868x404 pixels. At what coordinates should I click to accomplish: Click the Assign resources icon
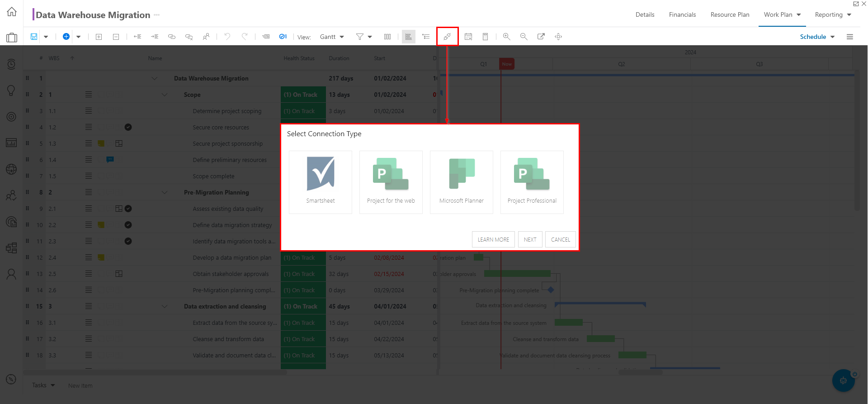(206, 37)
